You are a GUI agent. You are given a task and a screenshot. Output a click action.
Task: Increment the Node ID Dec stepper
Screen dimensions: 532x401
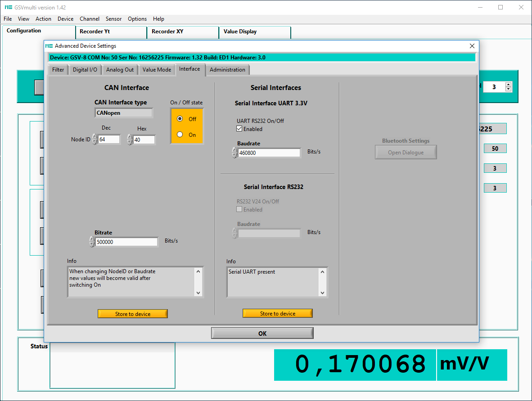pos(95,137)
